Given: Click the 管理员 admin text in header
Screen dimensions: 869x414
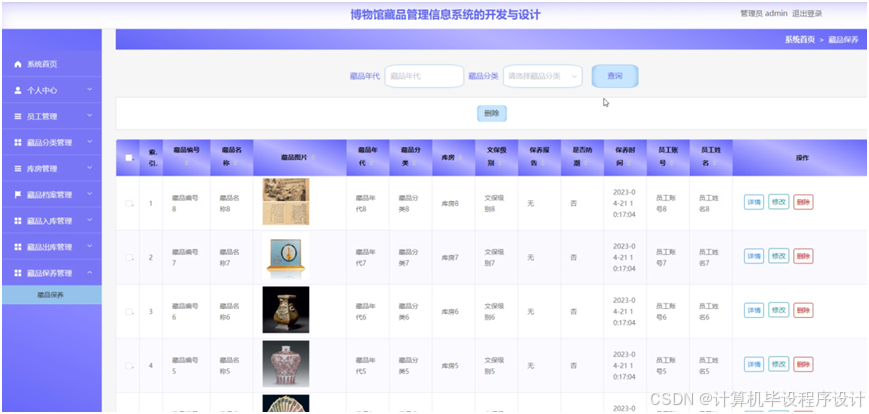Looking at the screenshot, I should point(764,14).
